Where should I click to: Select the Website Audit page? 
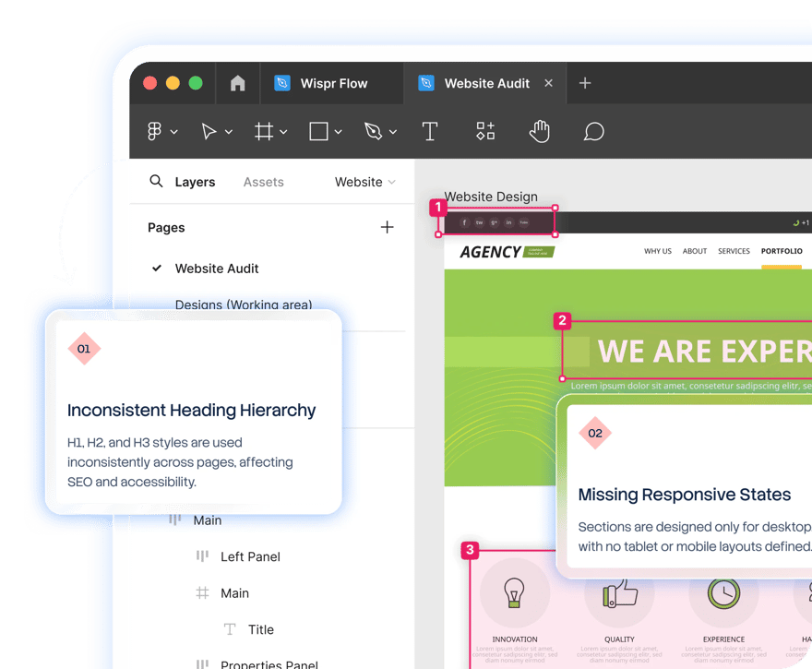pyautogui.click(x=217, y=269)
